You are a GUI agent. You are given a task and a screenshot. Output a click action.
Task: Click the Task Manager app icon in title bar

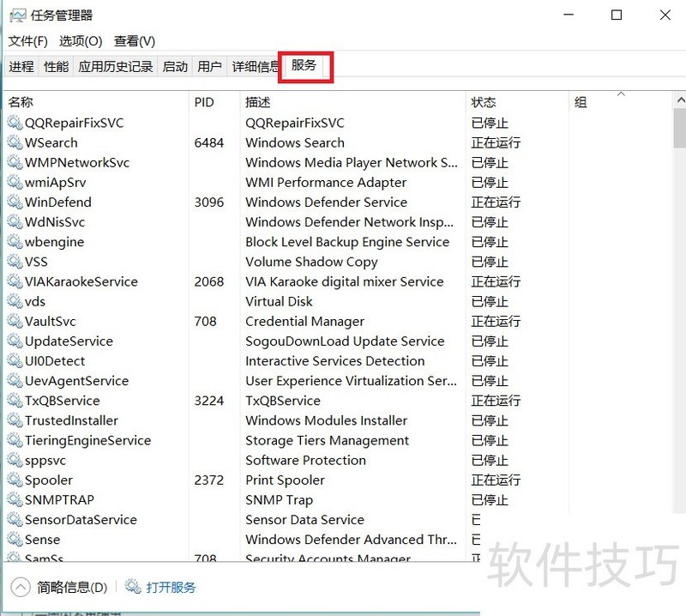(18, 15)
